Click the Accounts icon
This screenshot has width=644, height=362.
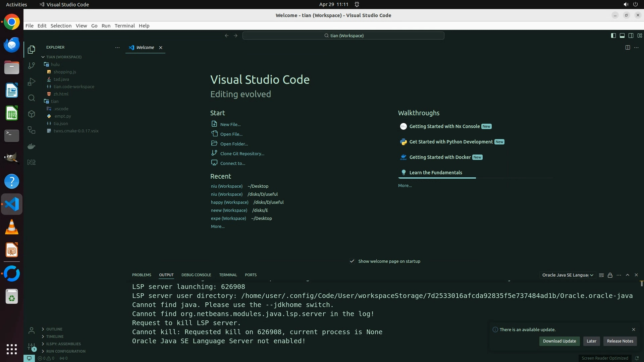(32, 331)
